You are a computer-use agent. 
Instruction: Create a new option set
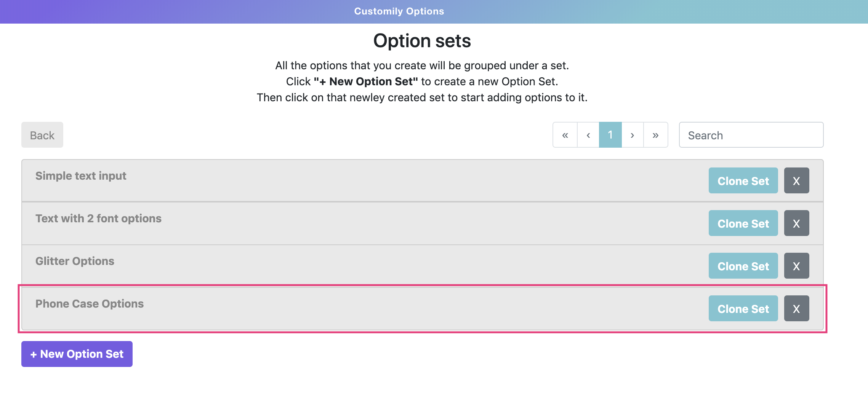coord(77,354)
